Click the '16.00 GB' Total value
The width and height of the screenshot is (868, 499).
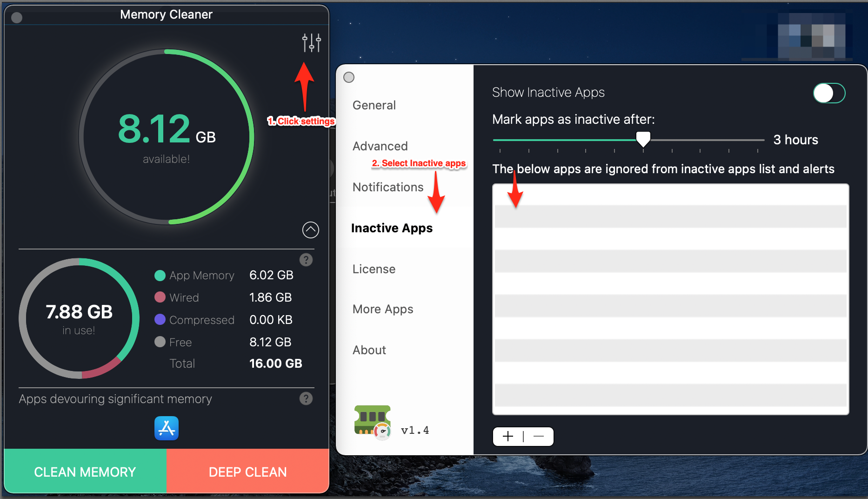point(275,364)
